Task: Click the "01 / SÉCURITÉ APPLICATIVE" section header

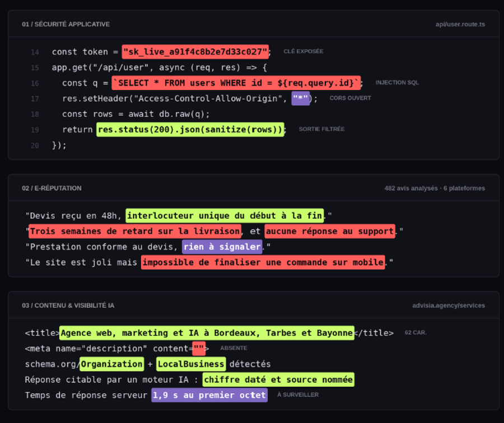Action: click(66, 24)
